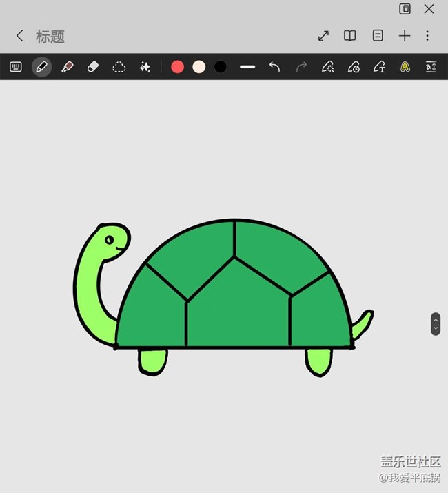The width and height of the screenshot is (448, 493).
Task: Switch to reading mode book icon
Action: (350, 36)
